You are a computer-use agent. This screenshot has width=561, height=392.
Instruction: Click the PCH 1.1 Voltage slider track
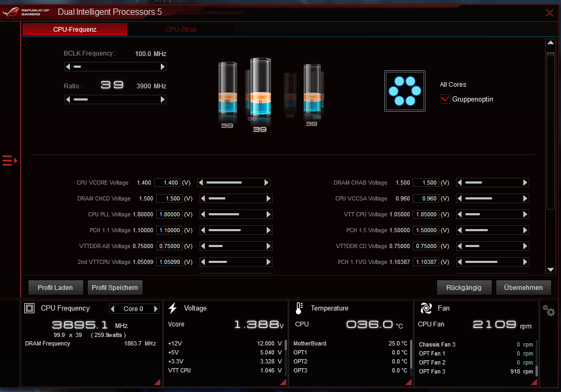click(236, 230)
